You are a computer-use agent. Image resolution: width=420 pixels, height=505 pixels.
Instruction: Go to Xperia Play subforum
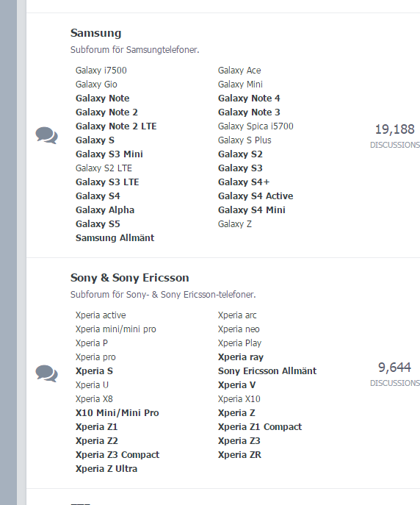[x=239, y=343]
